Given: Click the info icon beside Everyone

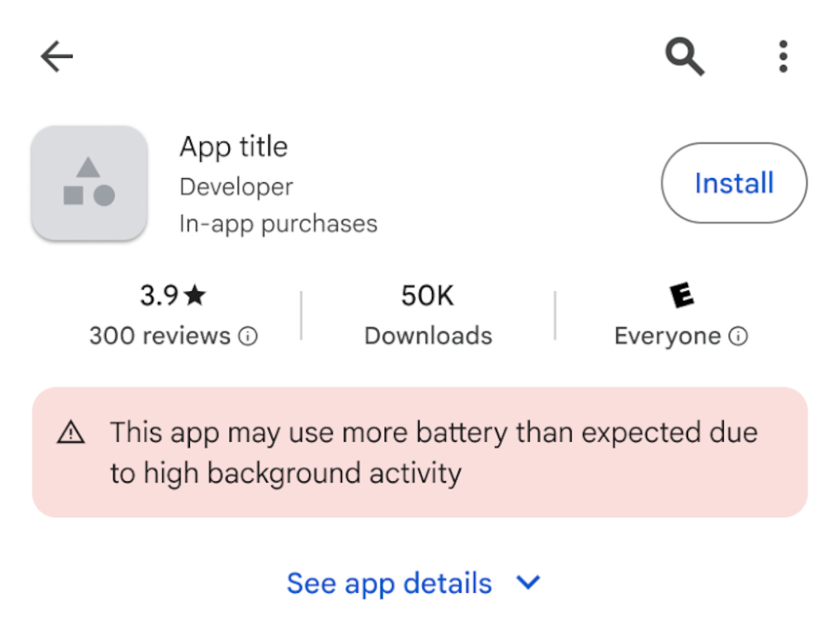Looking at the screenshot, I should [x=738, y=336].
